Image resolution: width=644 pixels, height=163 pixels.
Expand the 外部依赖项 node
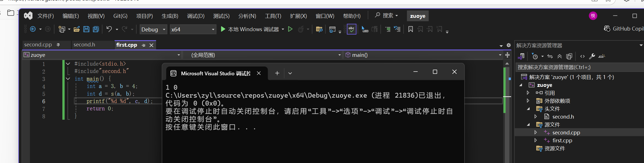coord(528,101)
